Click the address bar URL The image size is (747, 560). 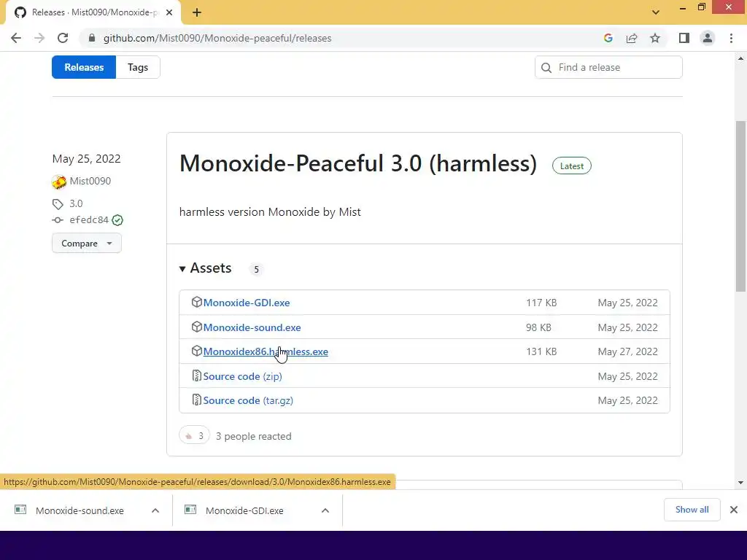pos(217,38)
